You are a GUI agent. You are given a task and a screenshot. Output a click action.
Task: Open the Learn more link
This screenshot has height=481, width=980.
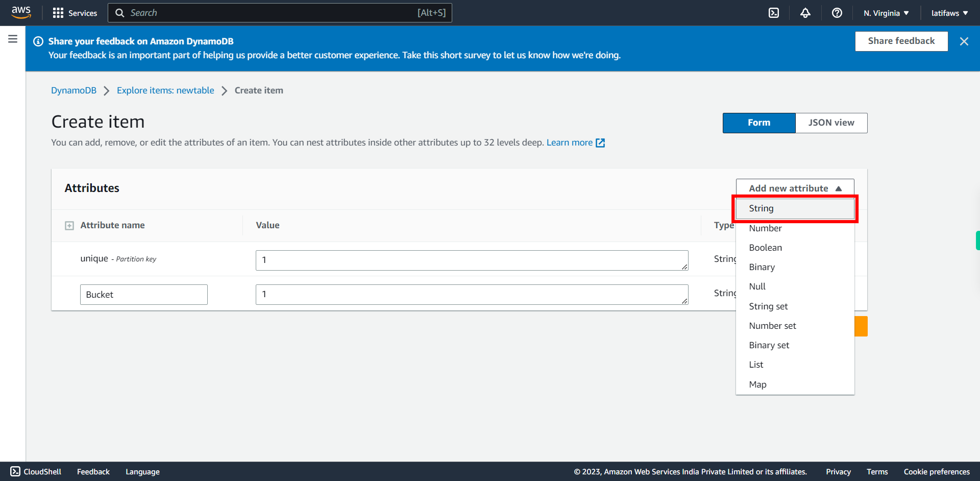(570, 142)
